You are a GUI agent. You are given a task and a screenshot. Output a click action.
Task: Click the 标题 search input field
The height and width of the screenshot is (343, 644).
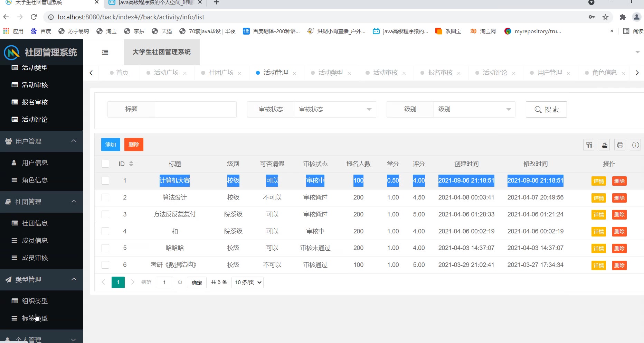(196, 109)
